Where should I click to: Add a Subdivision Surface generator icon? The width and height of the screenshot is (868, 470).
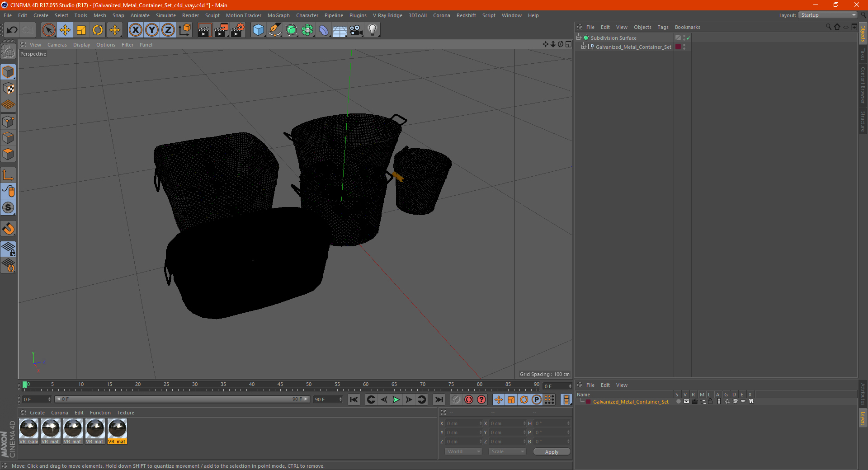[291, 30]
